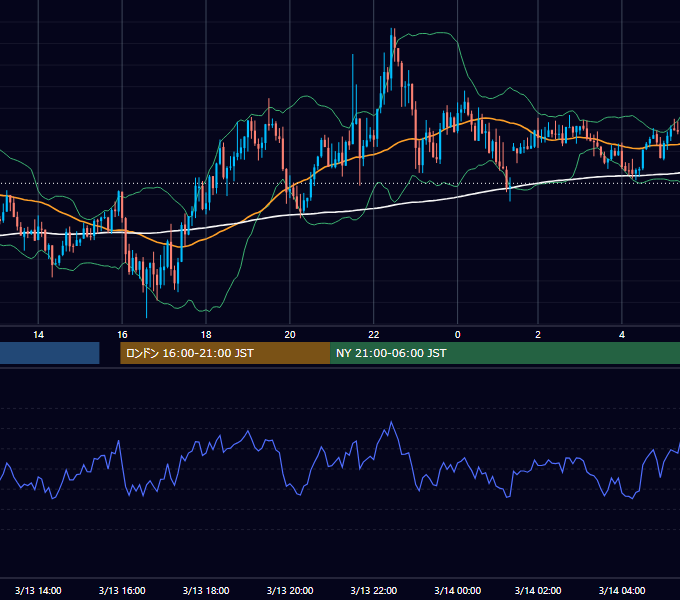Click the 3/13 14:00 time label
This screenshot has width=680, height=600.
coord(38,590)
